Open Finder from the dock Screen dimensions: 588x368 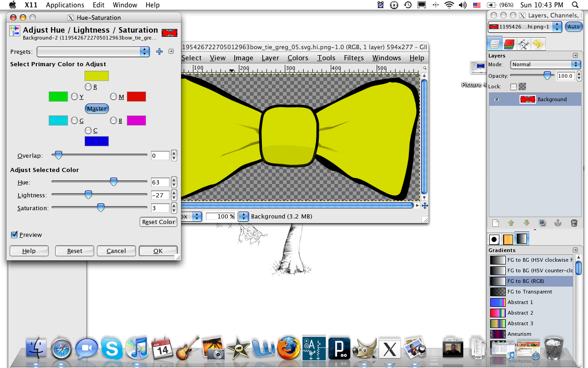[37, 349]
